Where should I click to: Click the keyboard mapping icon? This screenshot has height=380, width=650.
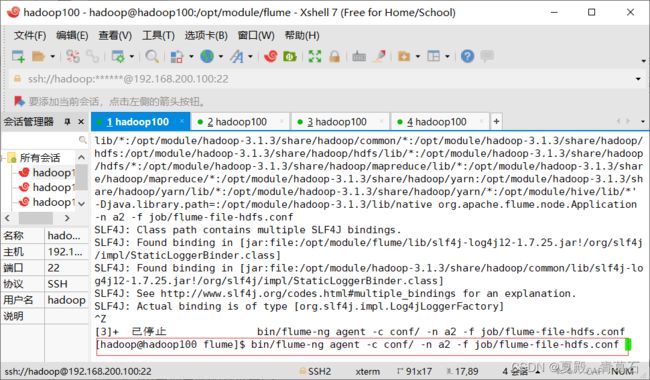pyautogui.click(x=359, y=56)
